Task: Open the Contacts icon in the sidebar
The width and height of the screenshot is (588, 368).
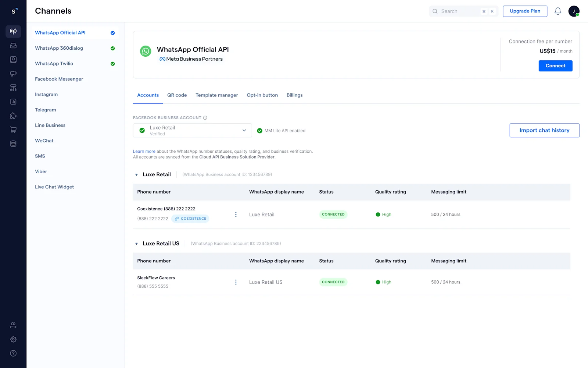Action: 13,60
